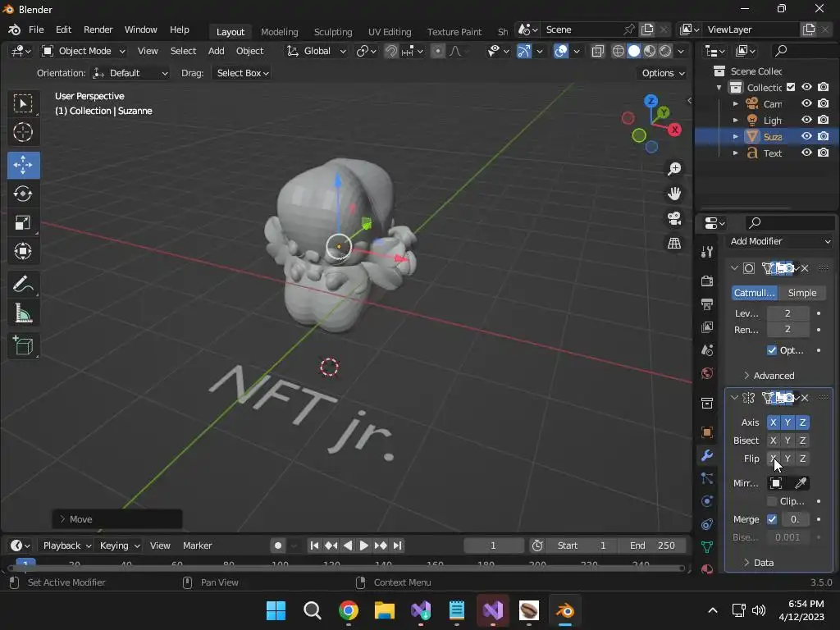Open the Particles properties tab
Image resolution: width=840 pixels, height=630 pixels.
(707, 478)
